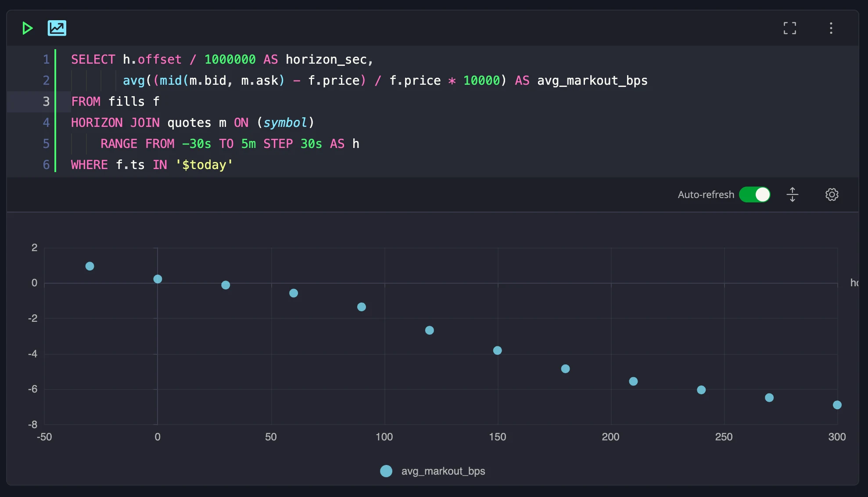
Task: Select the data point at horizon 150
Action: pos(497,350)
